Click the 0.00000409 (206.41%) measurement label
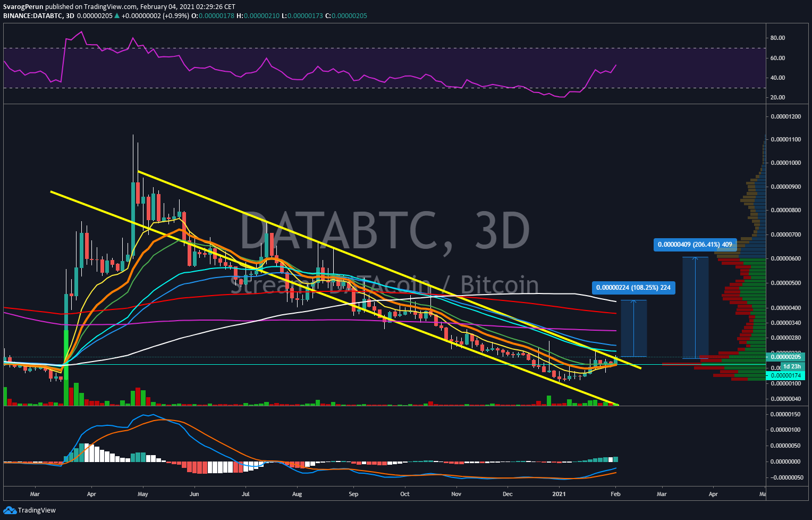 pos(695,245)
